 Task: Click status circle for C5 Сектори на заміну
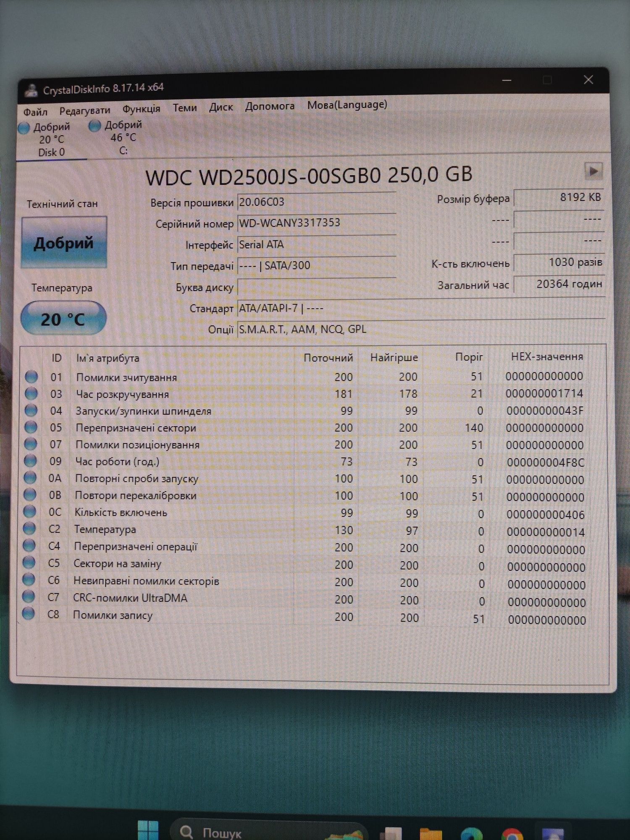point(29,562)
